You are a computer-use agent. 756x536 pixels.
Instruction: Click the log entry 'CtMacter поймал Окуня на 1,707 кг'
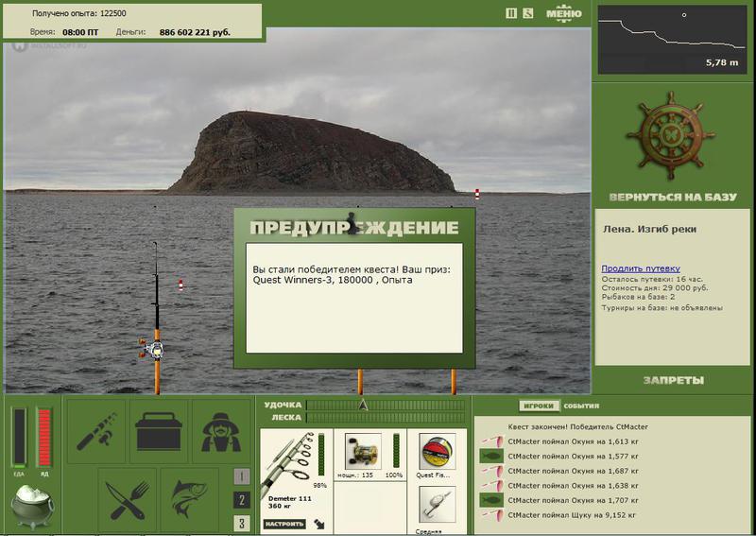pos(573,500)
